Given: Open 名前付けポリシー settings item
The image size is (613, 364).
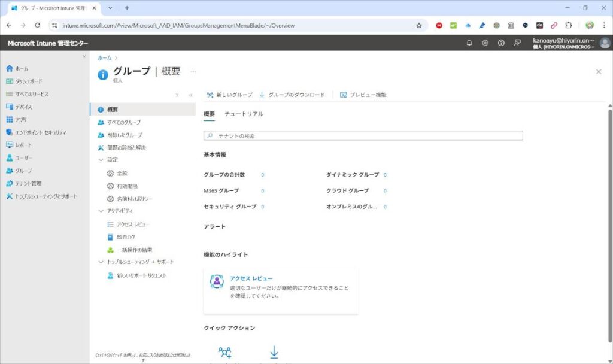Looking at the screenshot, I should click(x=130, y=199).
